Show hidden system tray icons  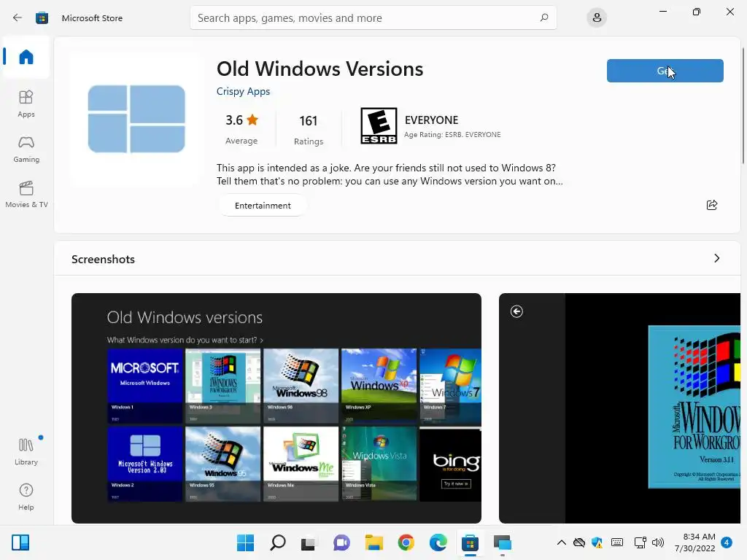click(x=562, y=542)
